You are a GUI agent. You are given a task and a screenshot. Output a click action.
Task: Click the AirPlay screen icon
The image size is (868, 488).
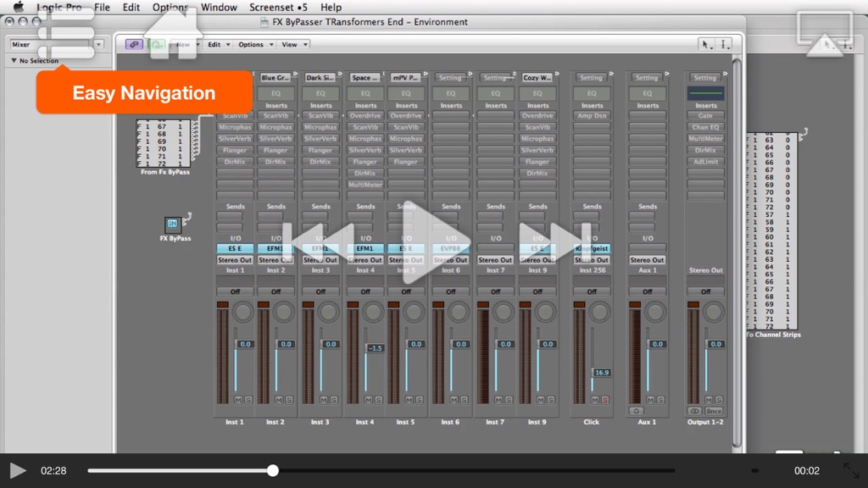825,33
